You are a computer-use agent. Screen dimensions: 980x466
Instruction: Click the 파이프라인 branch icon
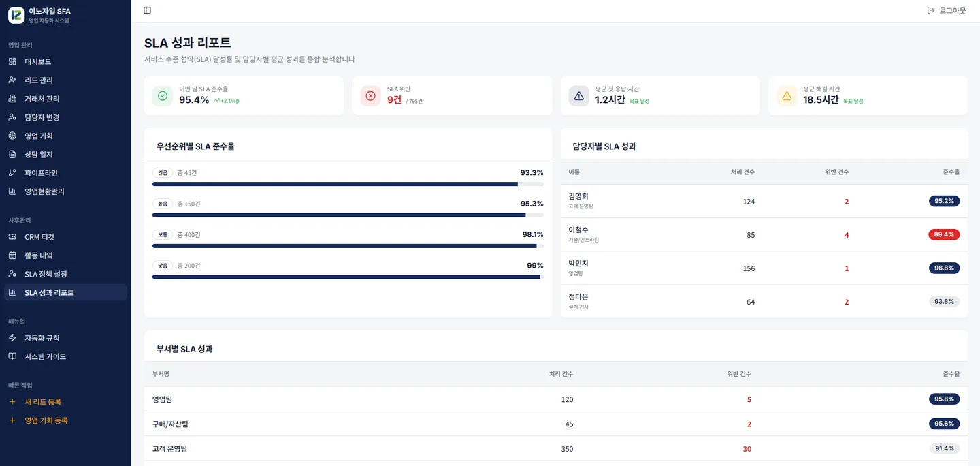tap(12, 173)
